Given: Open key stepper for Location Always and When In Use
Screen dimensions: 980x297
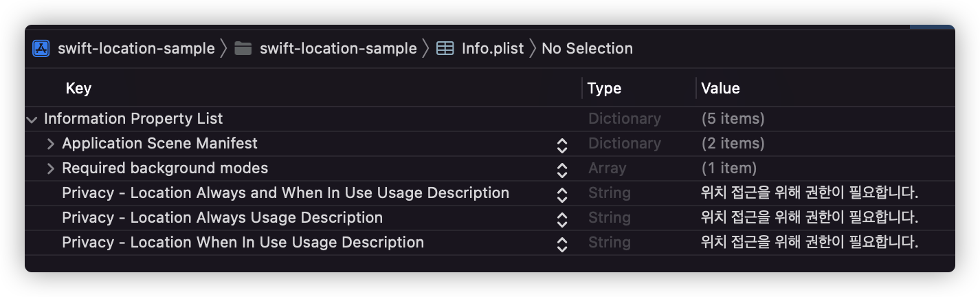Looking at the screenshot, I should (562, 194).
